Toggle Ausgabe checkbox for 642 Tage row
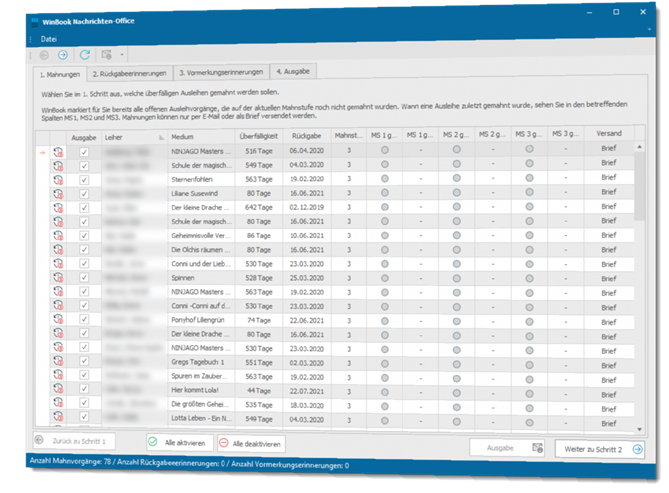Screen dimensions: 669x493 (x=84, y=208)
